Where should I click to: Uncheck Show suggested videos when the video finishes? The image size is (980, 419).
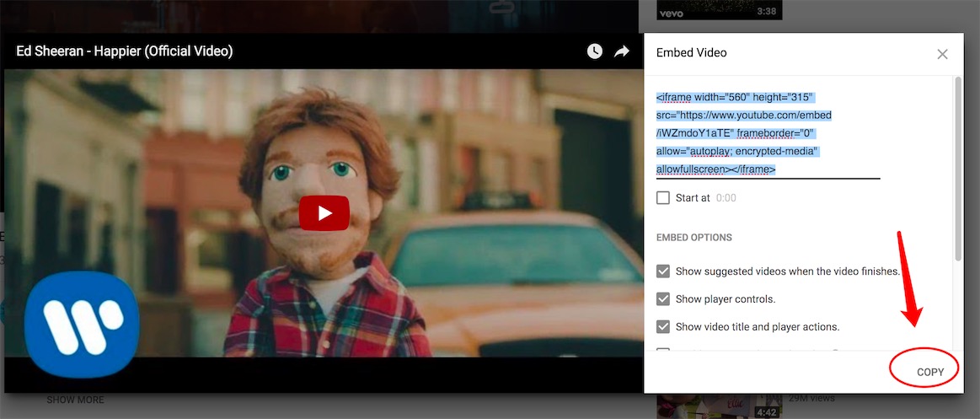663,271
